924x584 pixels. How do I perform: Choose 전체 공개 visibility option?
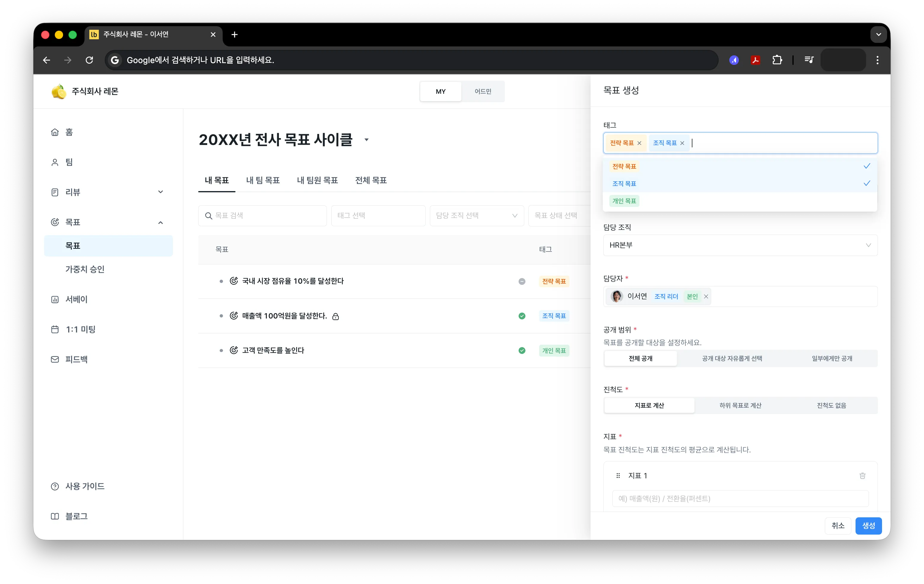640,358
